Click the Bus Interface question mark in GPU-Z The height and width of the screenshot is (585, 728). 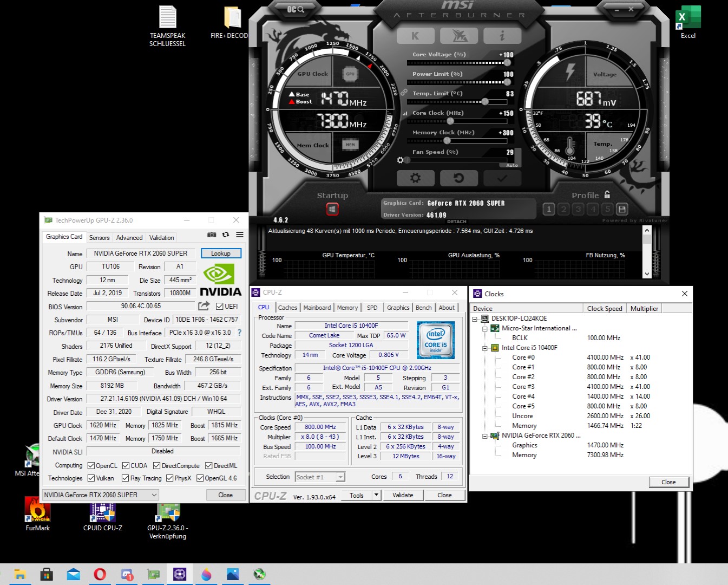pyautogui.click(x=239, y=333)
